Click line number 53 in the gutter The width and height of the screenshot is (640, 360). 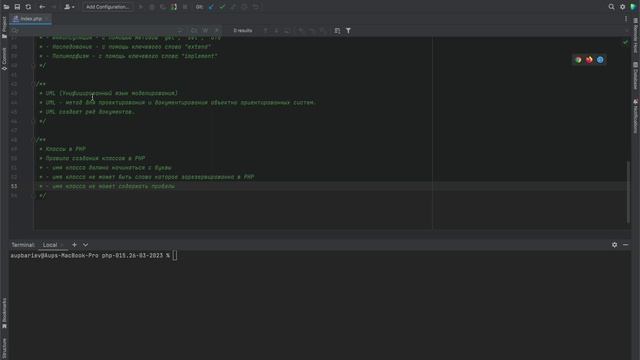14,186
